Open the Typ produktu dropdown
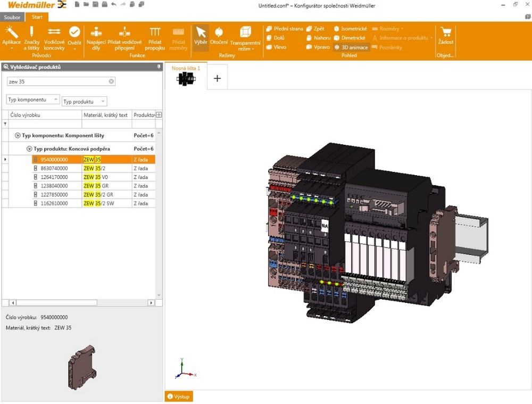This screenshot has height=404, width=532. 85,102
